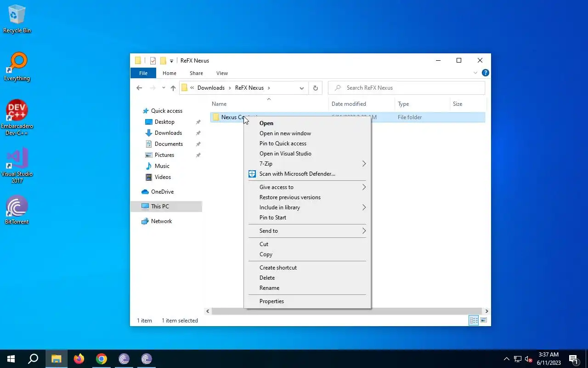Choose Open from the context menu

coord(307,123)
